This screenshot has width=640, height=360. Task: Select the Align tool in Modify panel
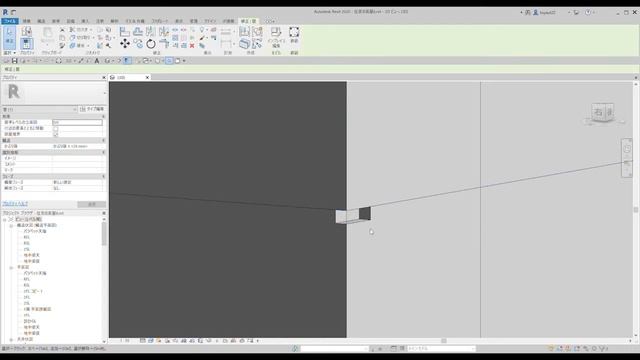click(x=124, y=31)
